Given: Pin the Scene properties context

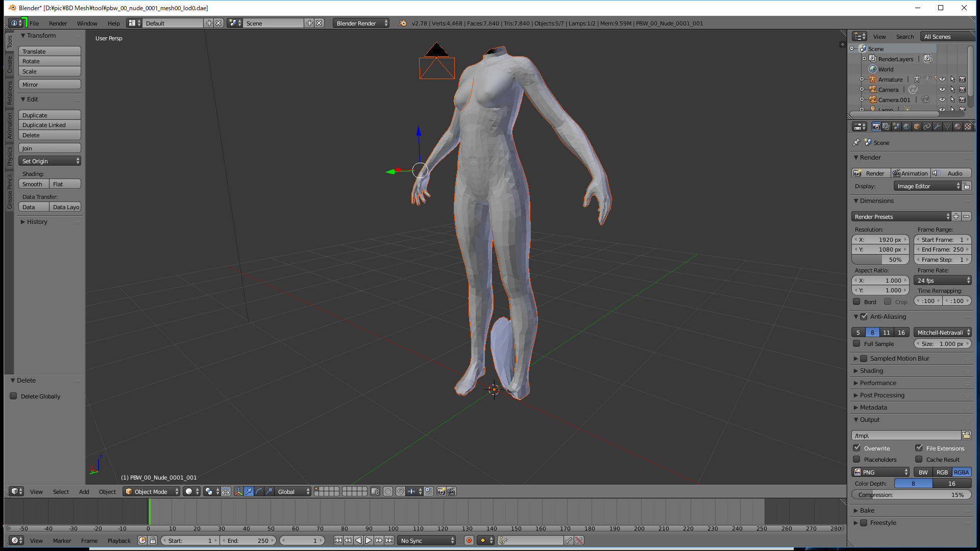Looking at the screenshot, I should click(x=856, y=143).
